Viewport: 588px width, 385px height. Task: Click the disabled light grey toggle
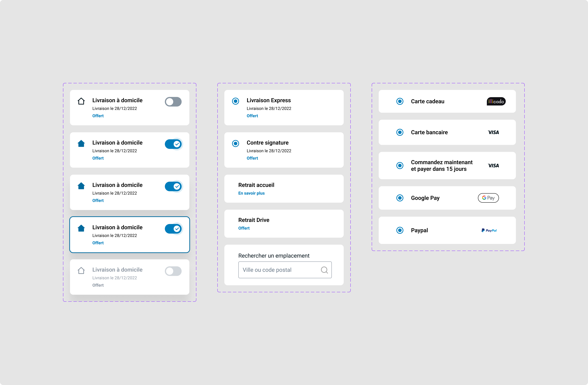pyautogui.click(x=173, y=271)
